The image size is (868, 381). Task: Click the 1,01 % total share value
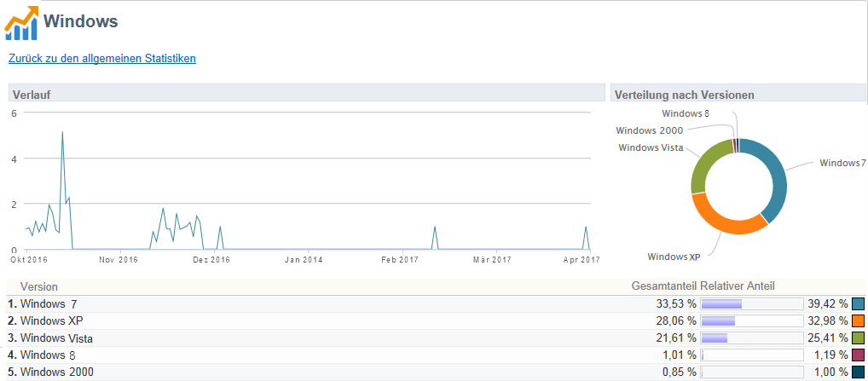(x=679, y=355)
